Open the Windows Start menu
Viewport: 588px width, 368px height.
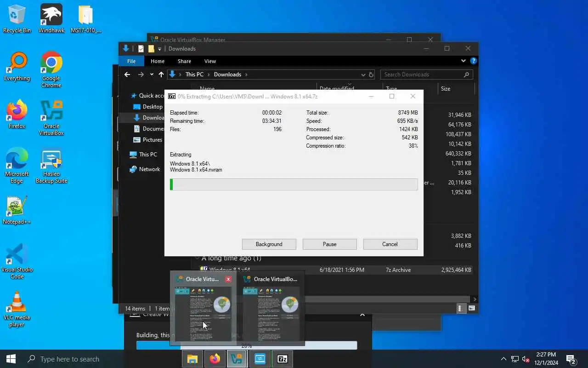point(11,359)
